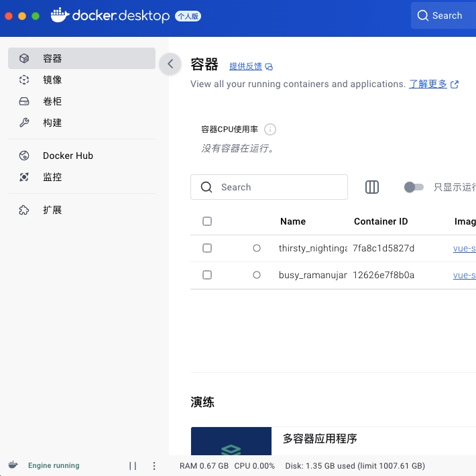Click the 卷柜 volumes drive icon
476x476 pixels.
(x=24, y=101)
